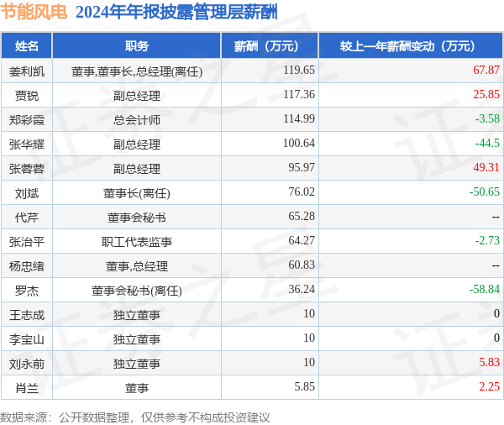Select the name cell 张蓉蓉
Image resolution: width=504 pixels, height=425 pixels.
coord(27,169)
